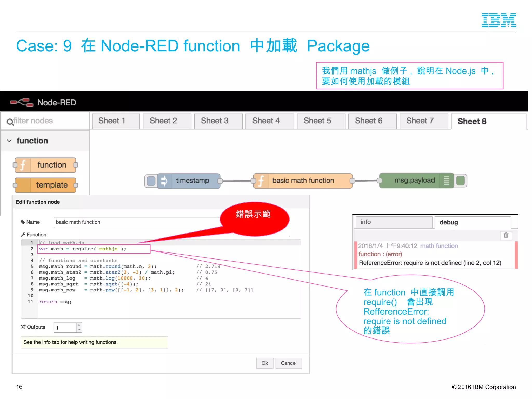Click the return msg code line
The width and height of the screenshot is (532, 399).
click(x=55, y=302)
